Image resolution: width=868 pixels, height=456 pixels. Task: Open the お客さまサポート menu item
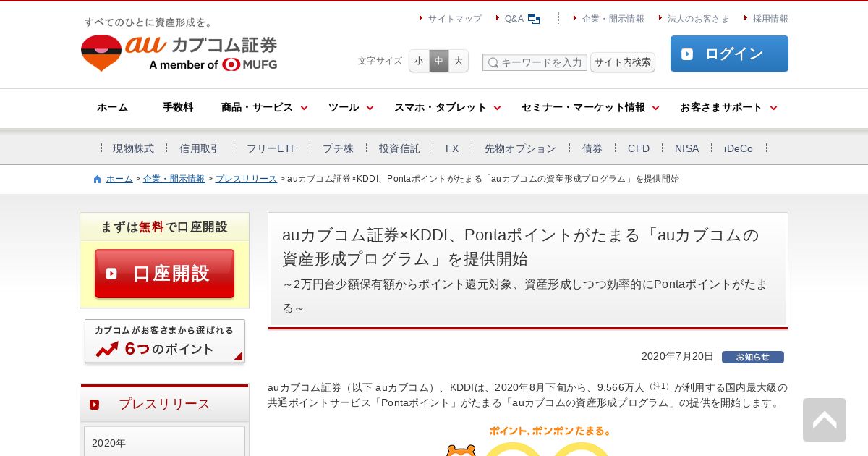click(721, 108)
